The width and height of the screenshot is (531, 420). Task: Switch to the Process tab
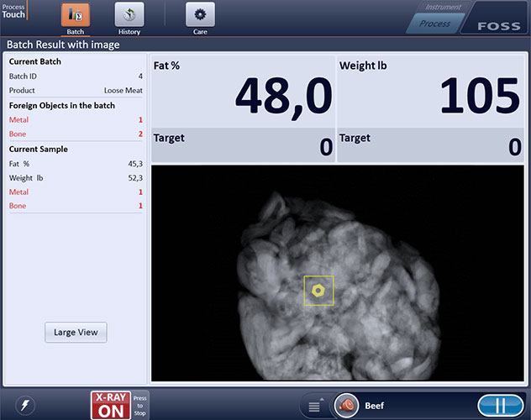pos(435,24)
